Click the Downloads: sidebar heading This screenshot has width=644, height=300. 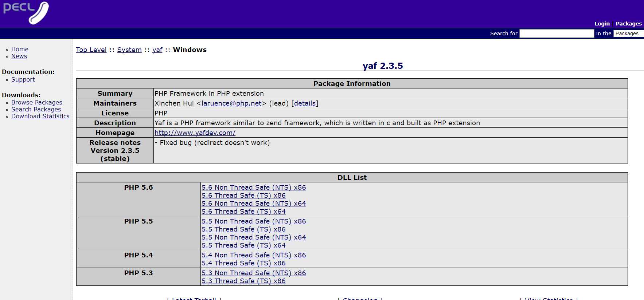pyautogui.click(x=21, y=95)
